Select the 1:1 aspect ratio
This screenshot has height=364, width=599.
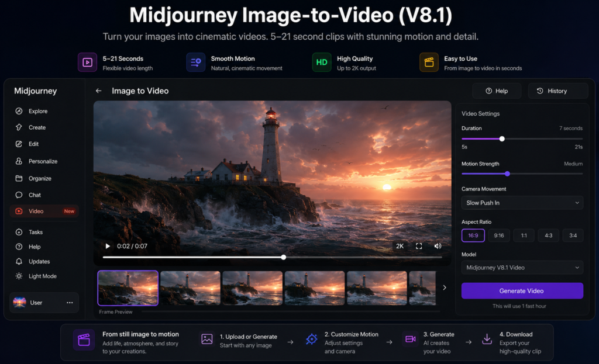click(524, 235)
